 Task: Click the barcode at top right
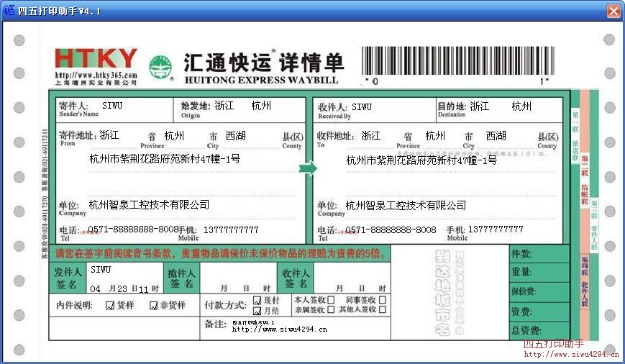click(x=458, y=60)
